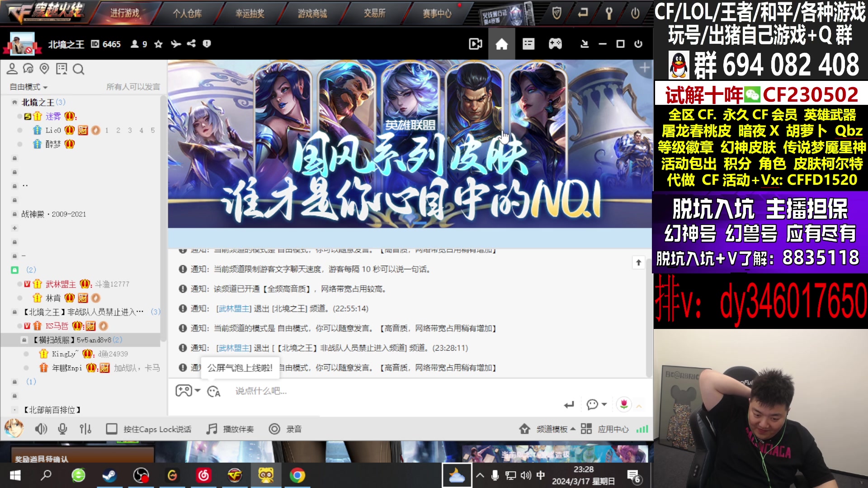Click the airplane icon beside channel name

(x=175, y=44)
